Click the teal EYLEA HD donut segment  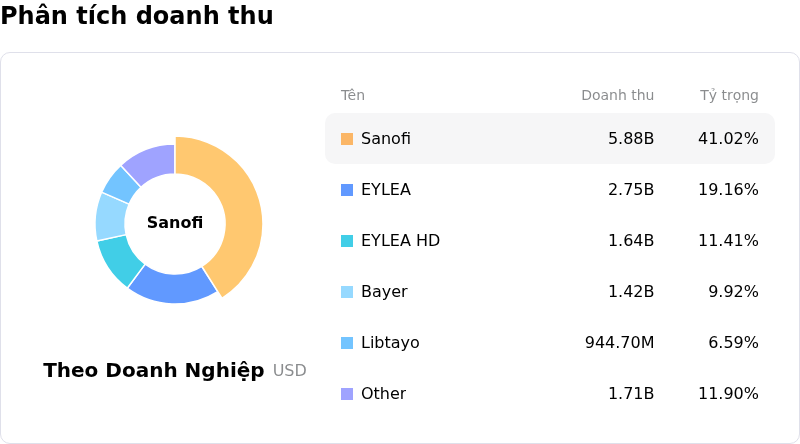click(118, 259)
